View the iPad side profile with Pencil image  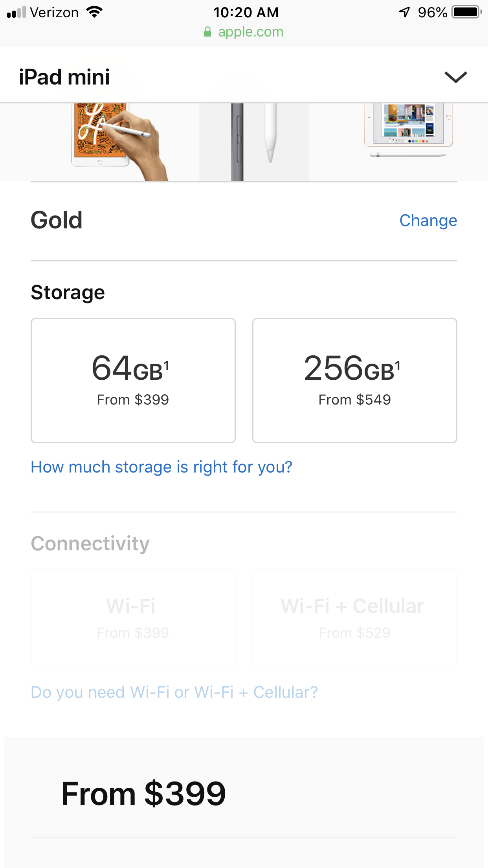254,142
